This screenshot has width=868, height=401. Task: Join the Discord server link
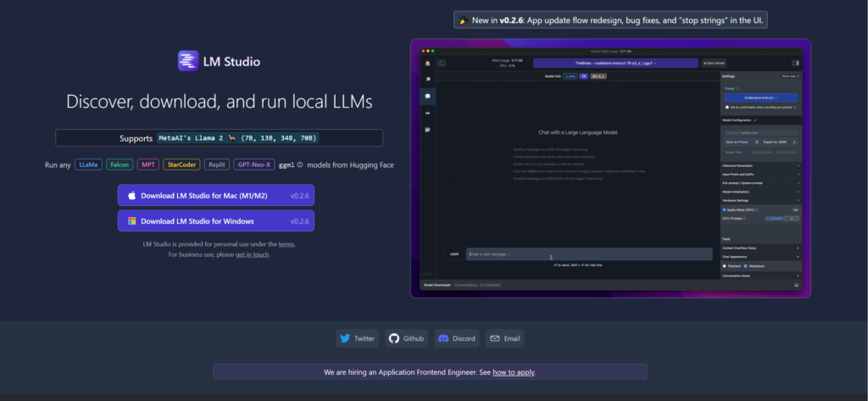[x=456, y=338]
